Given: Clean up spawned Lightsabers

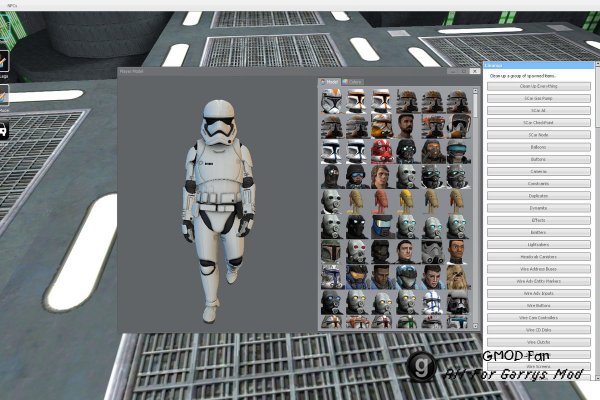Looking at the screenshot, I should tap(538, 245).
